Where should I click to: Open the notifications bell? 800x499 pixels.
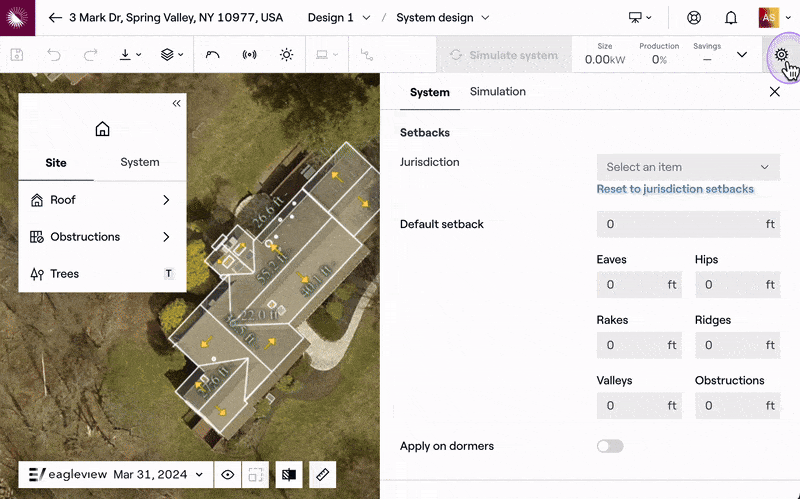tap(731, 18)
